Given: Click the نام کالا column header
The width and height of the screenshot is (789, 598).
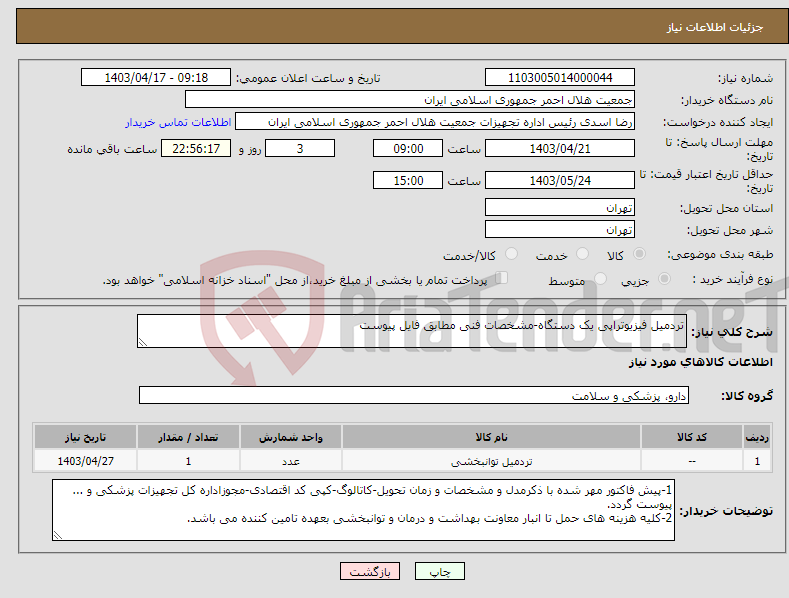Looking at the screenshot, I should [x=491, y=437].
